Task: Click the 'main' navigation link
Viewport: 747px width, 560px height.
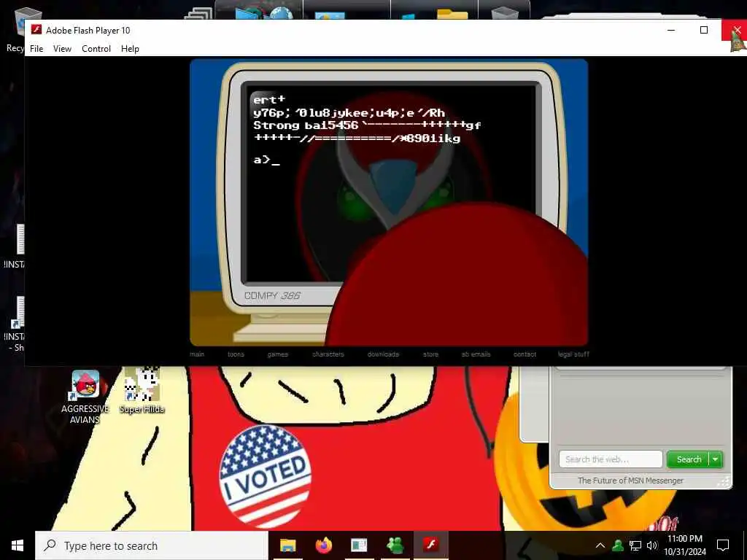Action: coord(197,354)
